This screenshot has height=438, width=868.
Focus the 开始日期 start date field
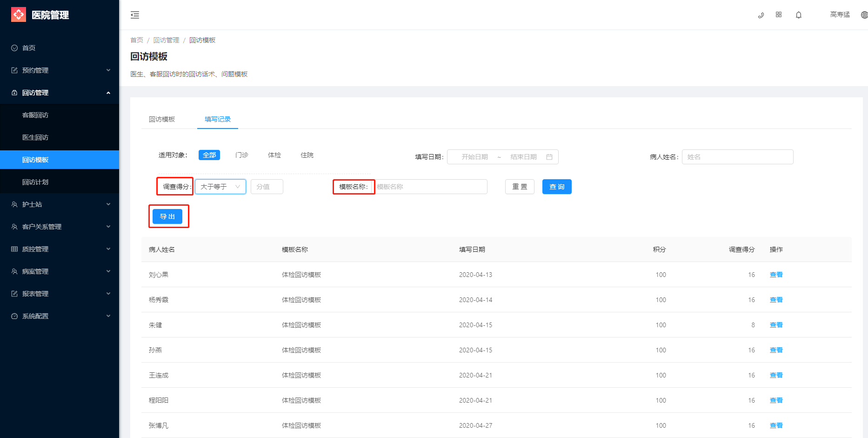[x=474, y=157]
